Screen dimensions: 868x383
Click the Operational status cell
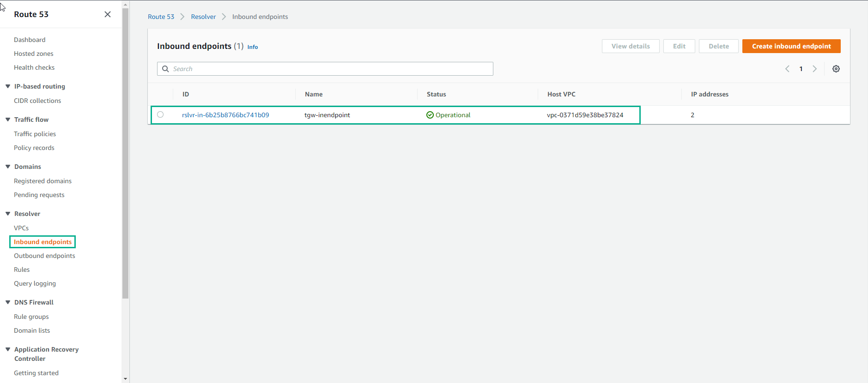[x=449, y=115]
